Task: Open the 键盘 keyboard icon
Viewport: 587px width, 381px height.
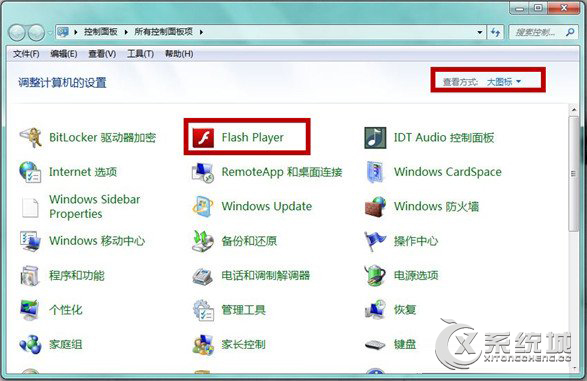Action: [375, 344]
